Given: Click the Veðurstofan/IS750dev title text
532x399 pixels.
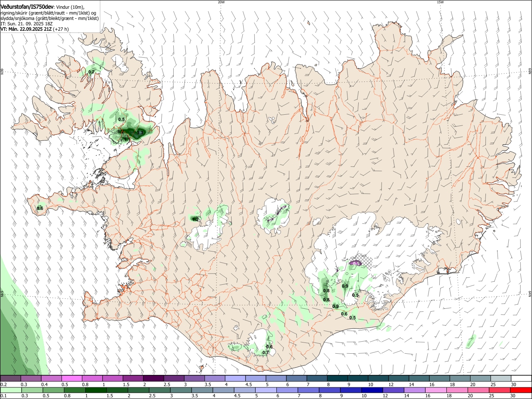Looking at the screenshot, I should point(27,7).
